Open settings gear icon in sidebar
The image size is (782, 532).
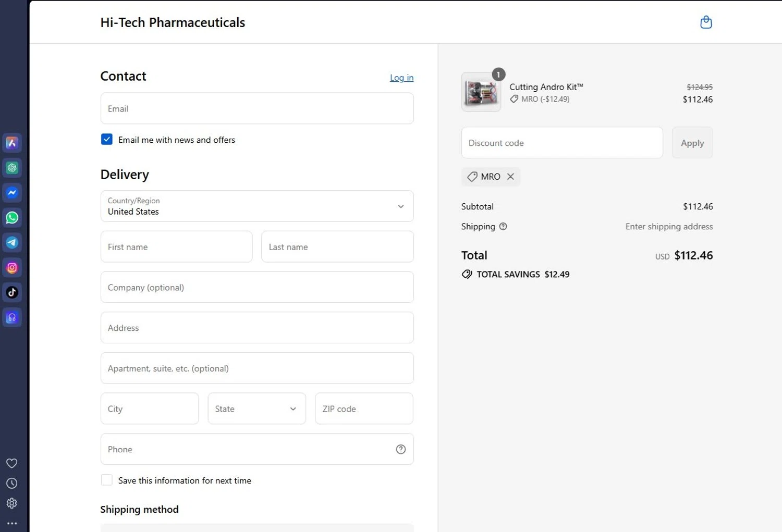pos(11,503)
